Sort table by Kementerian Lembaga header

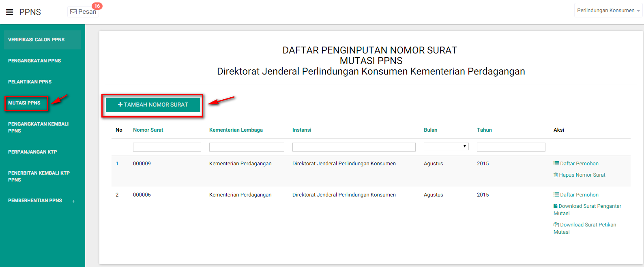pyautogui.click(x=236, y=130)
